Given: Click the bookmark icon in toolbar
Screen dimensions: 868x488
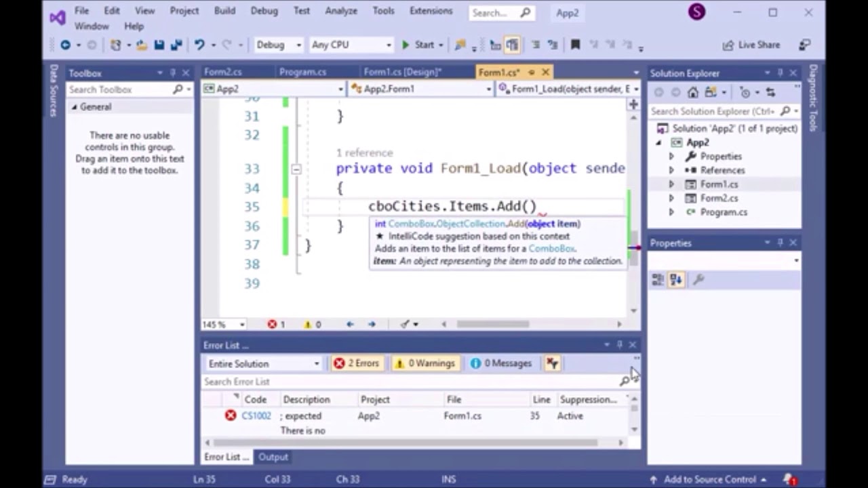Looking at the screenshot, I should [x=575, y=45].
